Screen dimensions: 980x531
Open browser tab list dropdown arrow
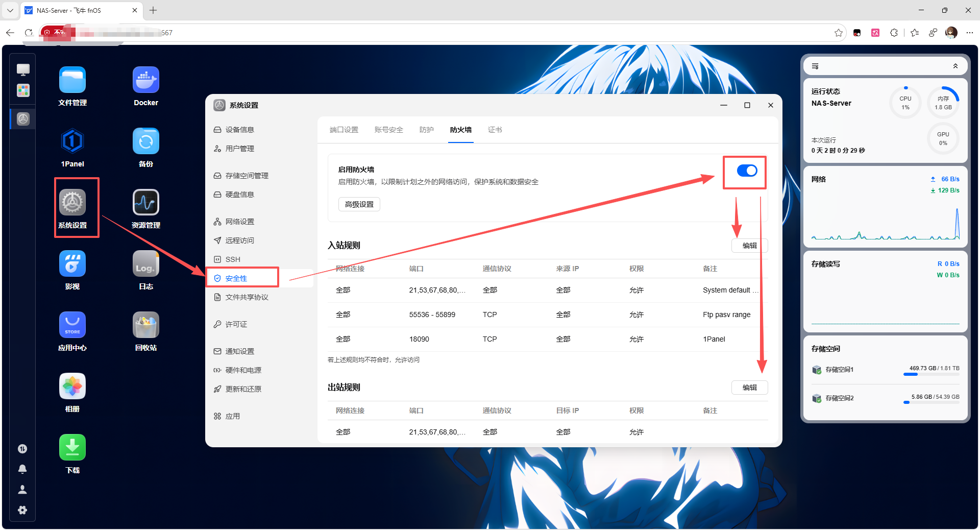coord(10,10)
